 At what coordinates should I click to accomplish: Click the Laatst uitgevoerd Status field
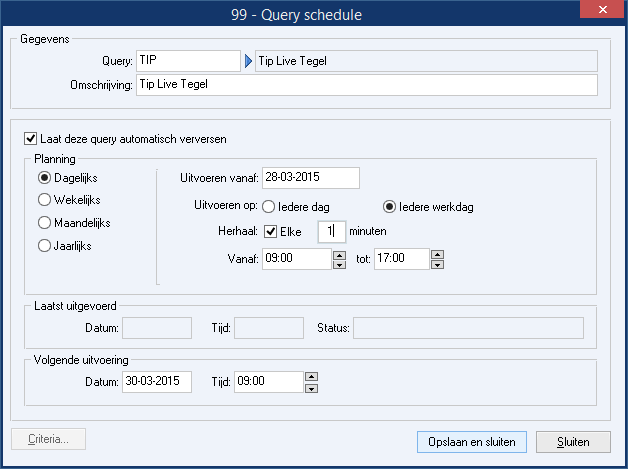pos(468,328)
